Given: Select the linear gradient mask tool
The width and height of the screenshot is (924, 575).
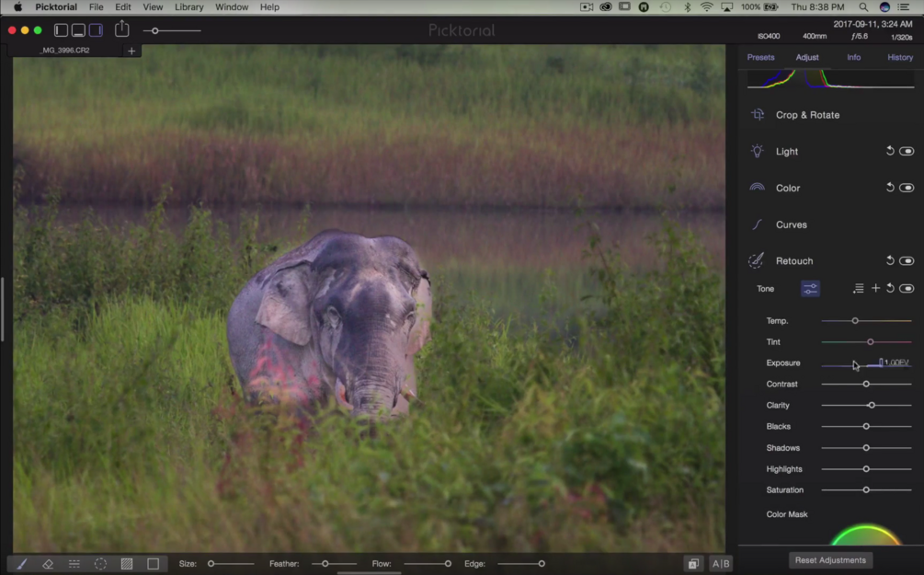Looking at the screenshot, I should pyautogui.click(x=74, y=564).
